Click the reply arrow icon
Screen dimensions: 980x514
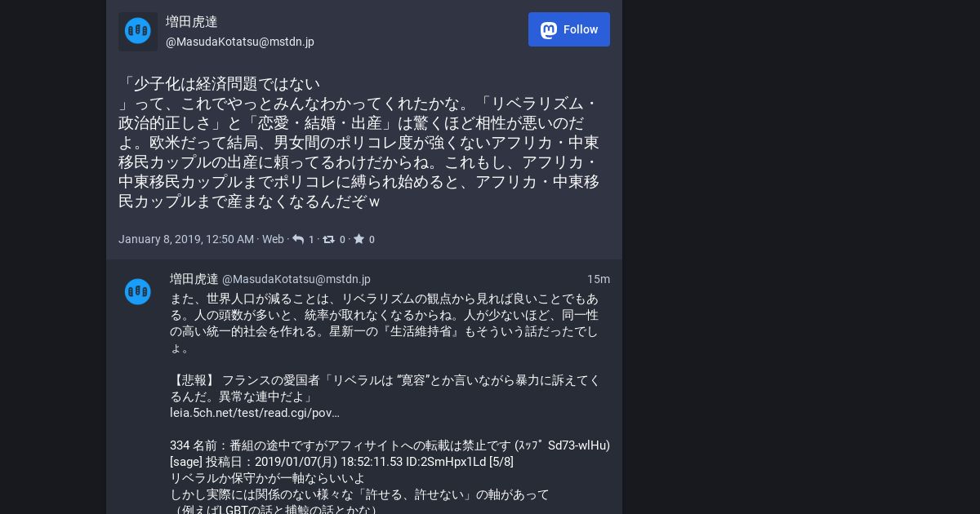pyautogui.click(x=298, y=239)
